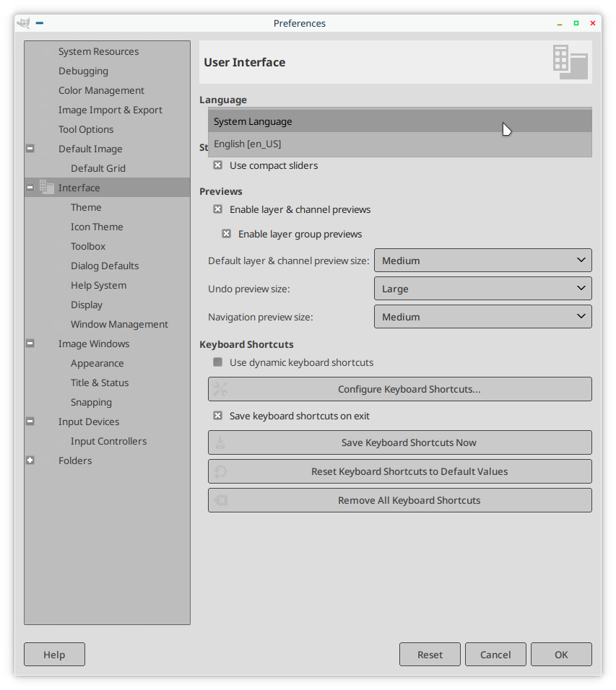Enable Use dynamic keyboard shortcuts
Screen dimensions: 616x690
tap(217, 362)
